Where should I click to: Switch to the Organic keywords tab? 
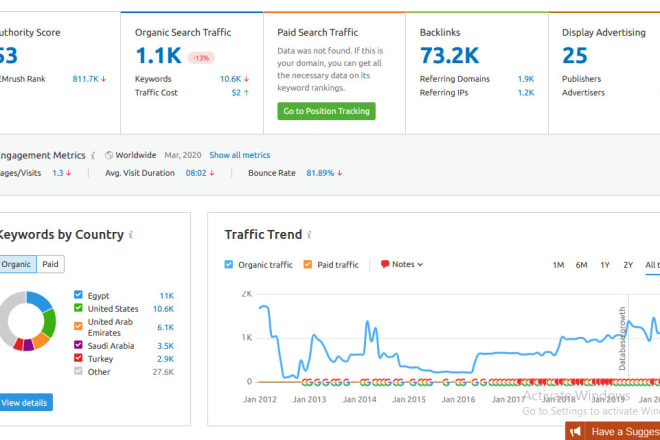17,264
